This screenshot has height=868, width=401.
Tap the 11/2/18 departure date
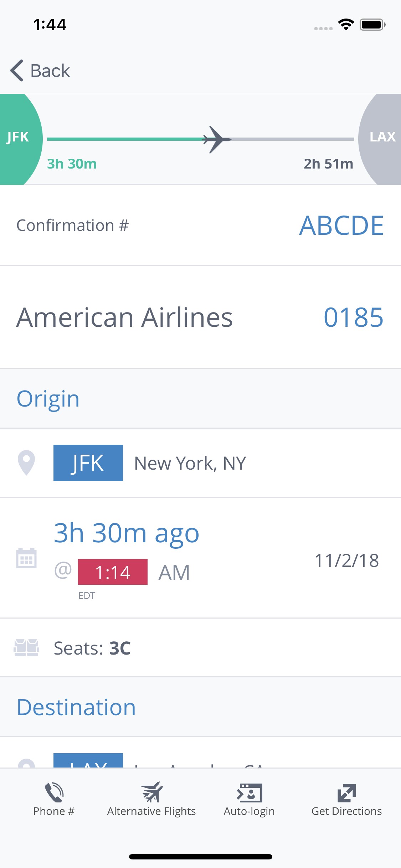pyautogui.click(x=346, y=560)
